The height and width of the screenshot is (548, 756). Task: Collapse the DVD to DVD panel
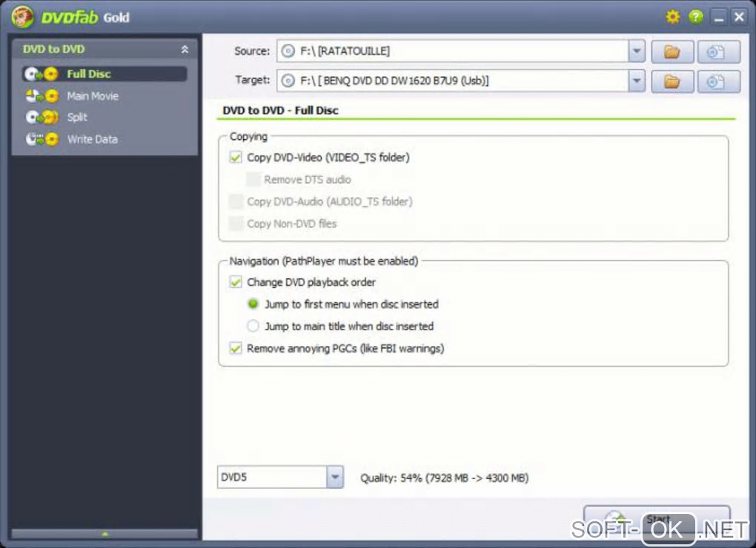(185, 49)
